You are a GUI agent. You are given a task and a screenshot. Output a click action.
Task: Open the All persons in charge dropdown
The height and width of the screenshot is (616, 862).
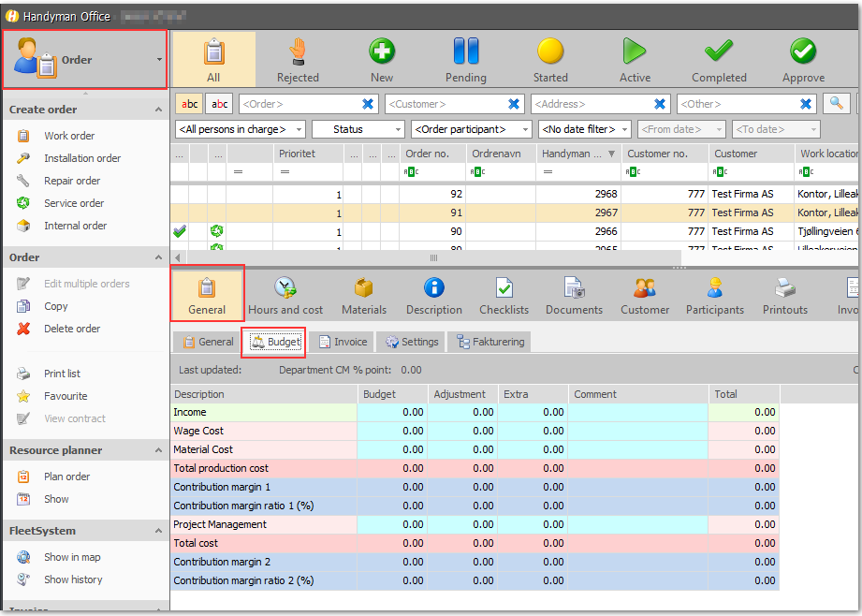(241, 129)
